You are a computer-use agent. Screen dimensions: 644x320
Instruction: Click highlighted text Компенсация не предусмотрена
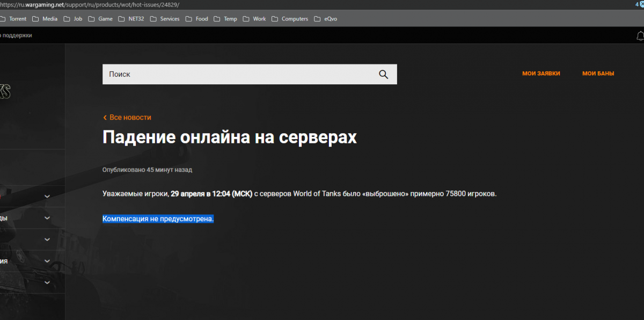(158, 219)
